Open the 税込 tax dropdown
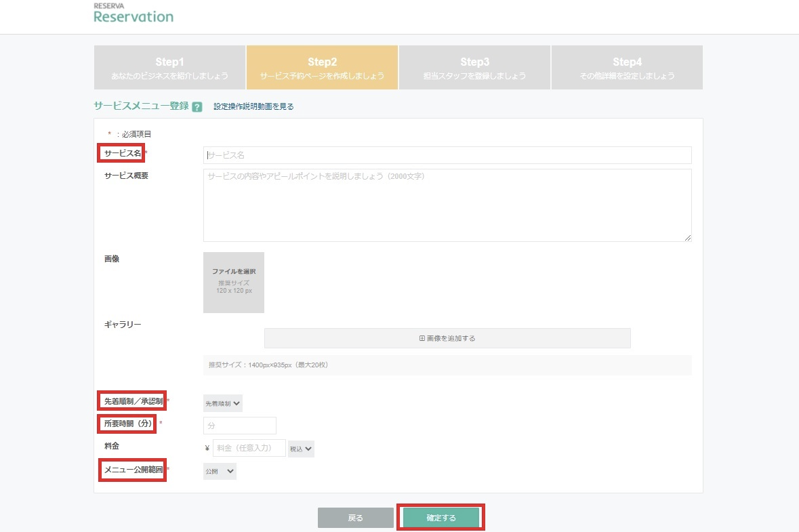799x532 pixels. pos(301,449)
